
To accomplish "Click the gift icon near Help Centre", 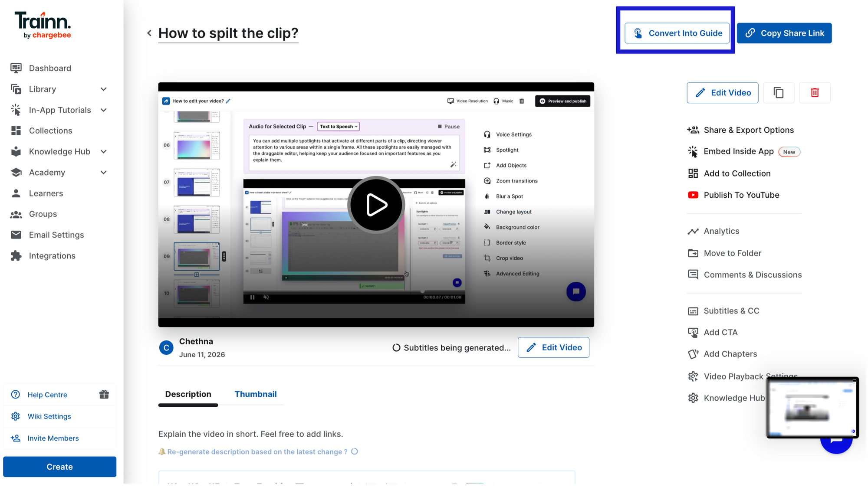I will click(104, 395).
